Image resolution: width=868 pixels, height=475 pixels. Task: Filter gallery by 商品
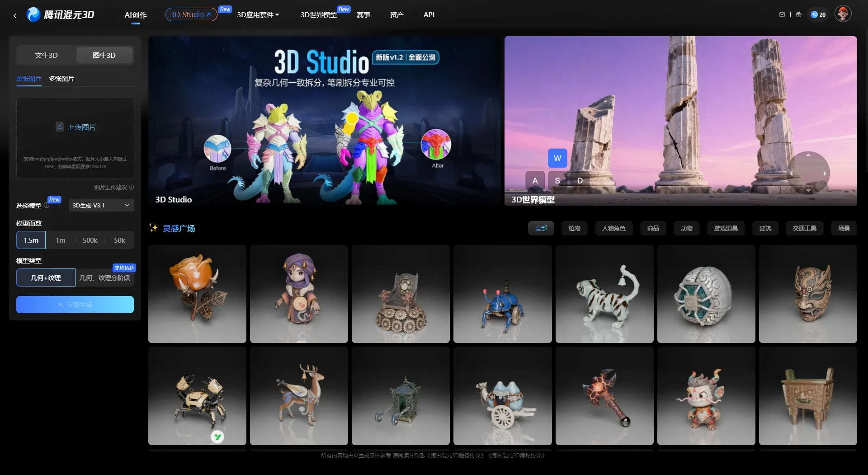tap(653, 228)
